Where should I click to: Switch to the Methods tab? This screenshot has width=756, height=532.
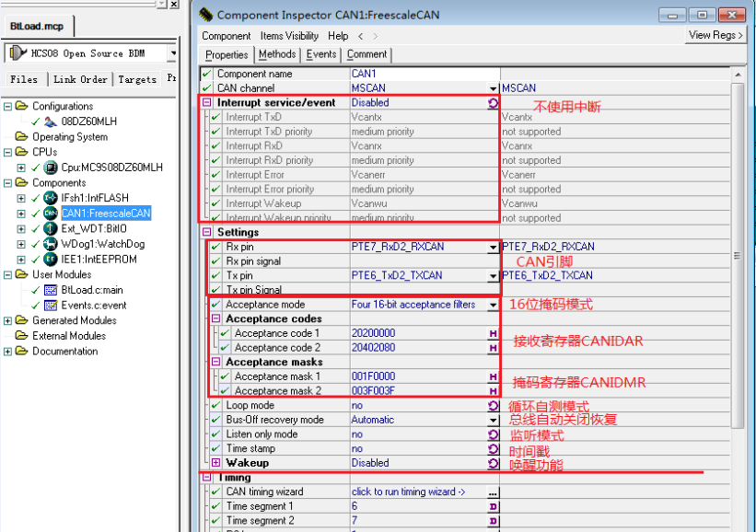point(277,54)
